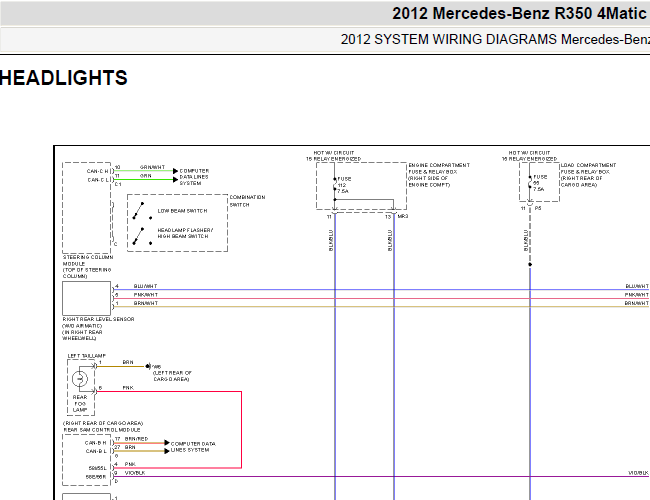Click 'COMPUTER DATA LINES SYSTEM' beside the green wires
Image resolution: width=650 pixels, height=500 pixels.
coord(194,177)
